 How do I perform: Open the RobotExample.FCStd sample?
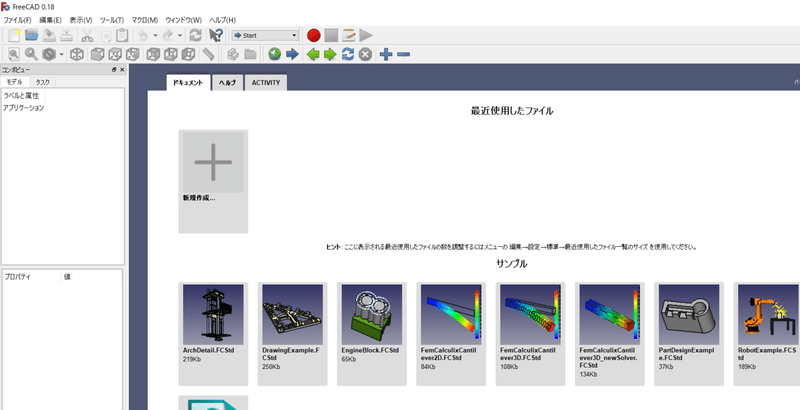pyautogui.click(x=767, y=334)
